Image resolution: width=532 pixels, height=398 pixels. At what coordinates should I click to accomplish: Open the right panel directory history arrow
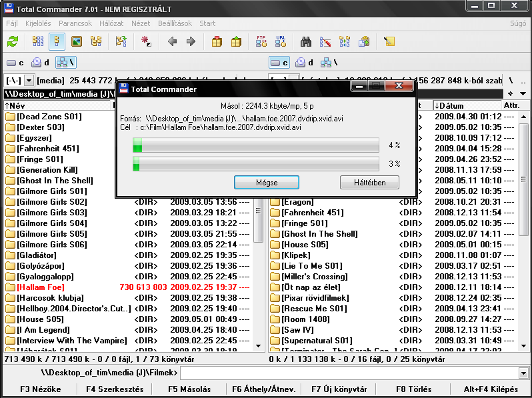click(523, 93)
